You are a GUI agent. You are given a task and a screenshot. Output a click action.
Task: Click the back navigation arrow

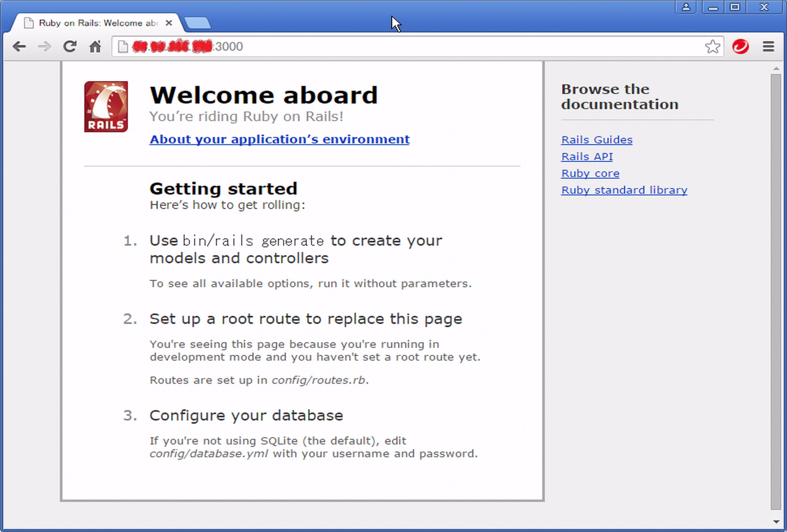click(x=20, y=47)
